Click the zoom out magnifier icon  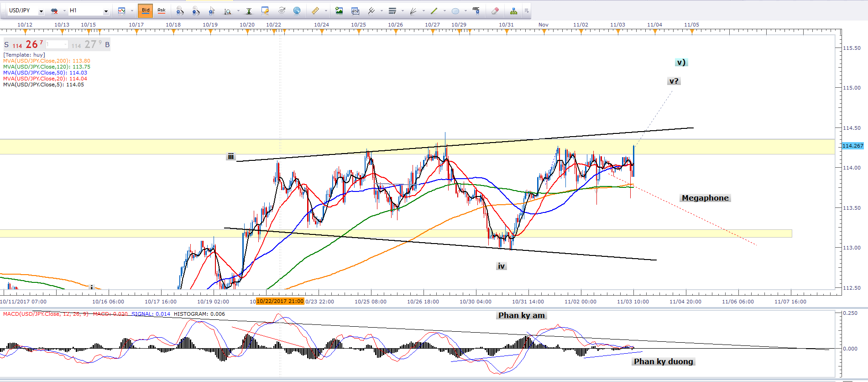196,11
